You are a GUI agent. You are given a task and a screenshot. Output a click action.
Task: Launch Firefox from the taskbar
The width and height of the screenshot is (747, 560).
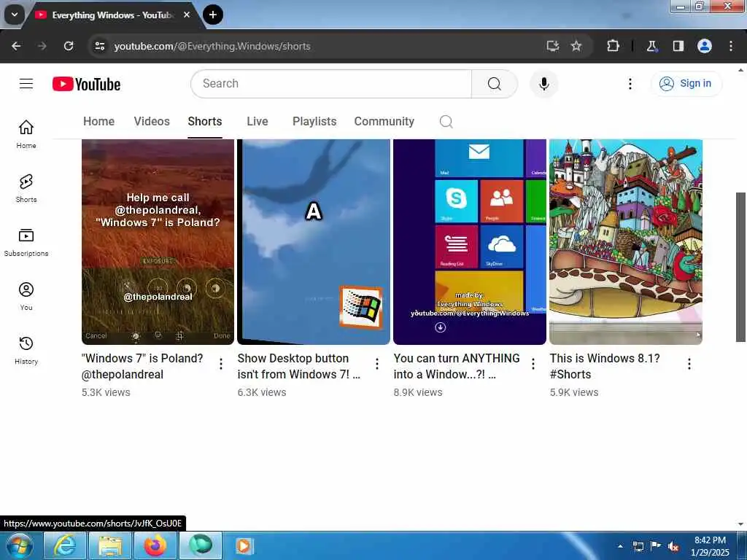pyautogui.click(x=155, y=545)
